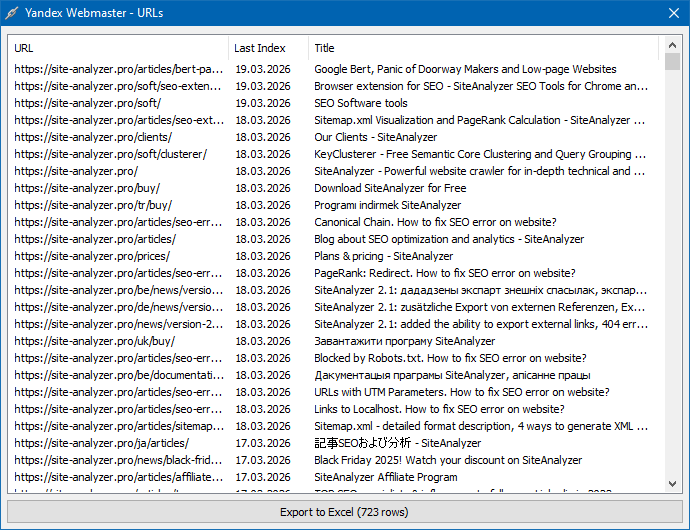Select the 'Sitemap.xml Visualization and PageRank Calculation' row
This screenshot has width=690, height=530.
click(336, 120)
